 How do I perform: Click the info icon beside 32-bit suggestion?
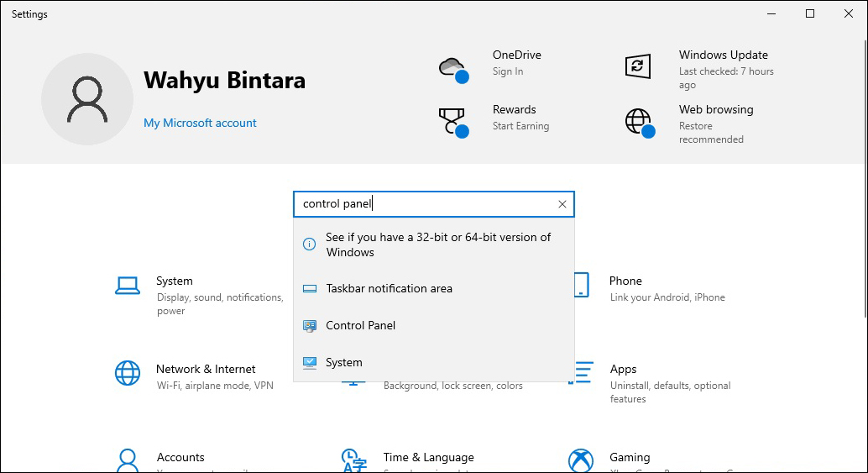tap(310, 244)
